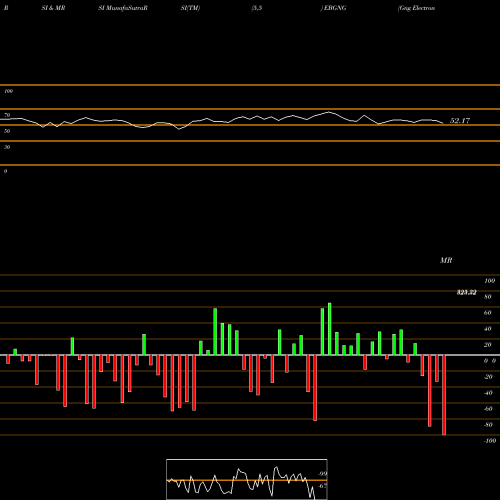Viewport: 500px width, 500px height.
Task: Click MR axis label 100 on right
Action: [x=489, y=281]
